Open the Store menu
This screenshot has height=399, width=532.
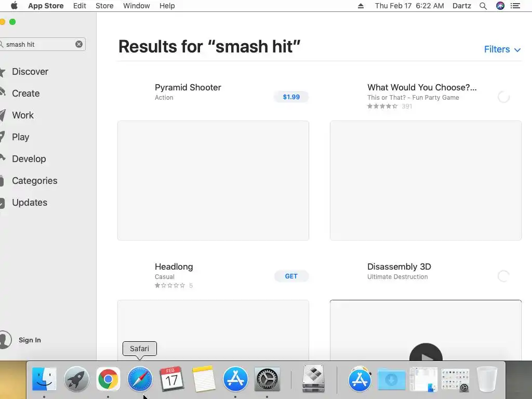[x=104, y=6]
